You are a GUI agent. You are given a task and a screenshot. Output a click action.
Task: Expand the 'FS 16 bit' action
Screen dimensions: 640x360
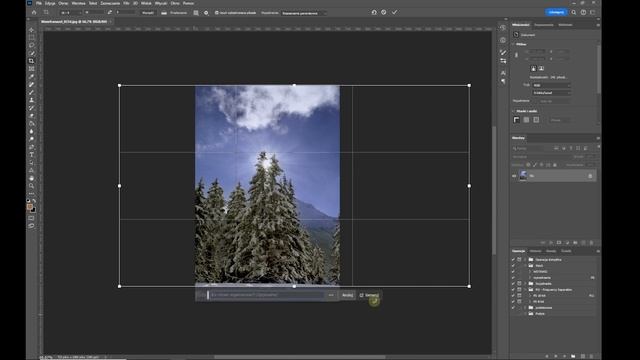[x=530, y=296]
